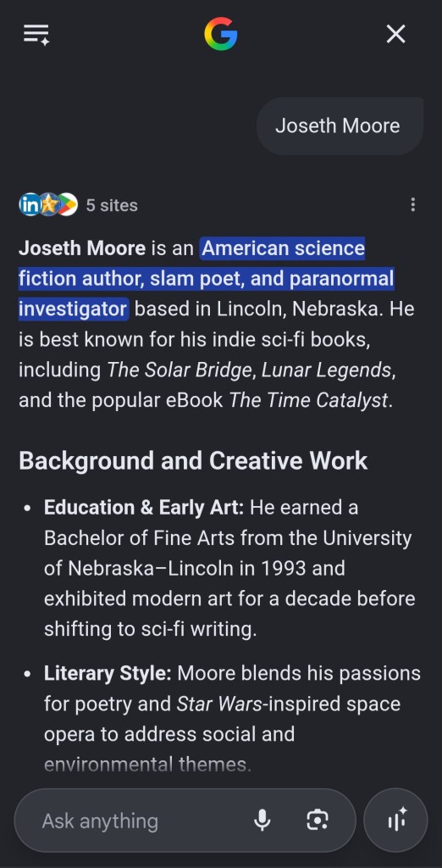Launch live voice conversation sparkle button
This screenshot has width=442, height=868.
[x=395, y=821]
